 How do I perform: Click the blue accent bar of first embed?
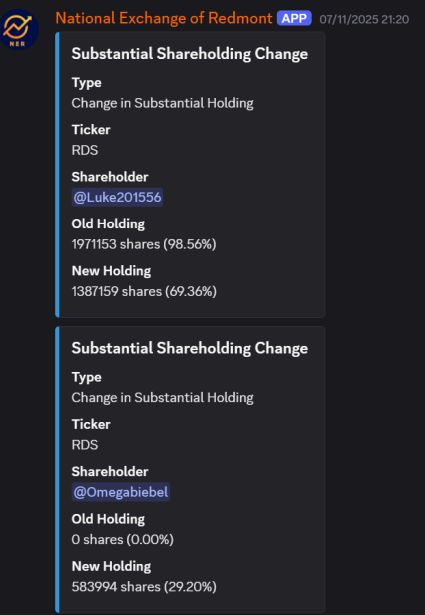coord(57,175)
